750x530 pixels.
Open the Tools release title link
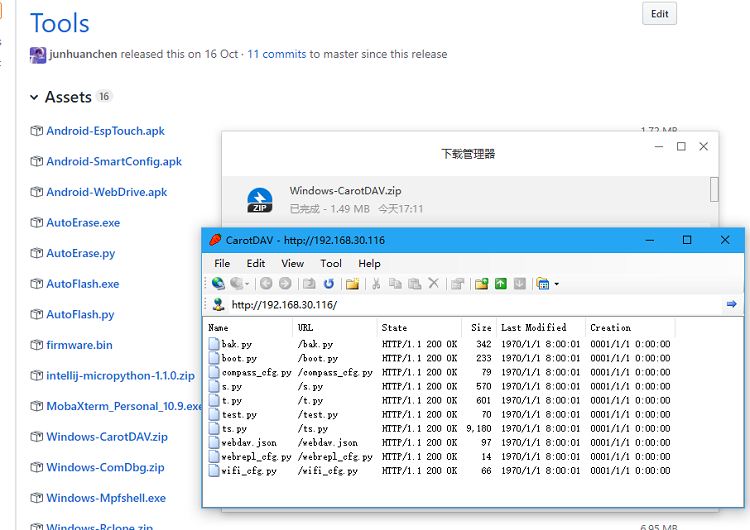[60, 23]
